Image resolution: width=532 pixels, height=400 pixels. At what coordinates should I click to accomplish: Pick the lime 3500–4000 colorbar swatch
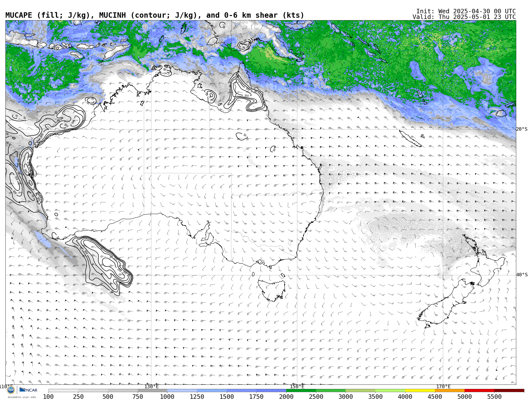390,391
